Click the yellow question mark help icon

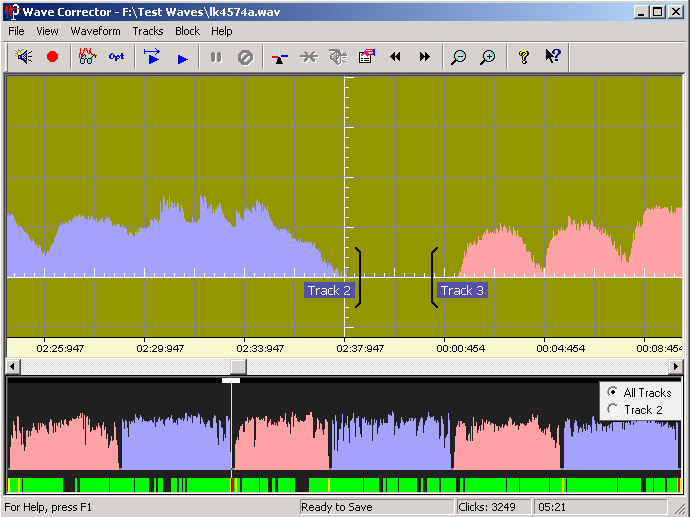tap(522, 57)
